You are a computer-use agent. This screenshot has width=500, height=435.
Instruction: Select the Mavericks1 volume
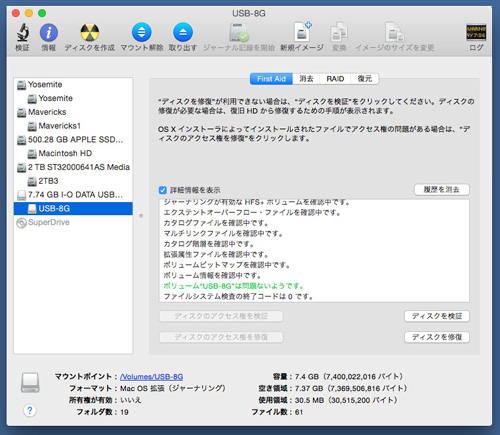coord(73,126)
